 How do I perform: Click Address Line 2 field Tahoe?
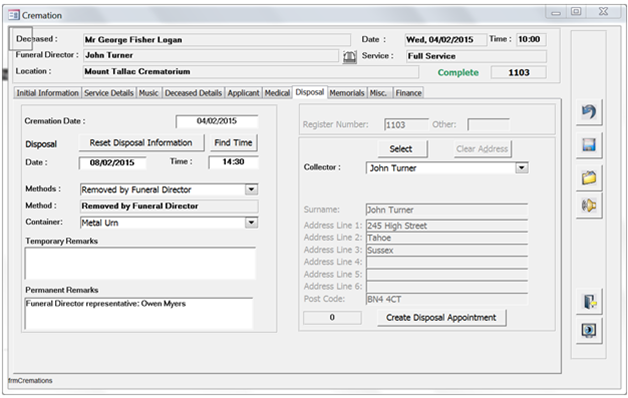point(447,238)
